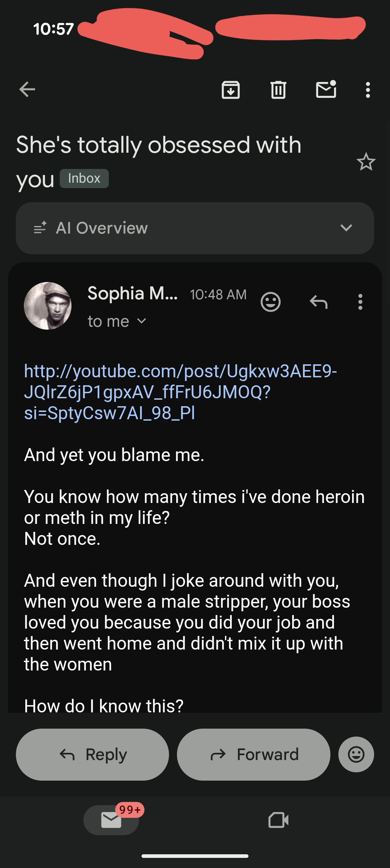This screenshot has width=390, height=868.
Task: Switch to the Meet video tab
Action: pyautogui.click(x=278, y=820)
